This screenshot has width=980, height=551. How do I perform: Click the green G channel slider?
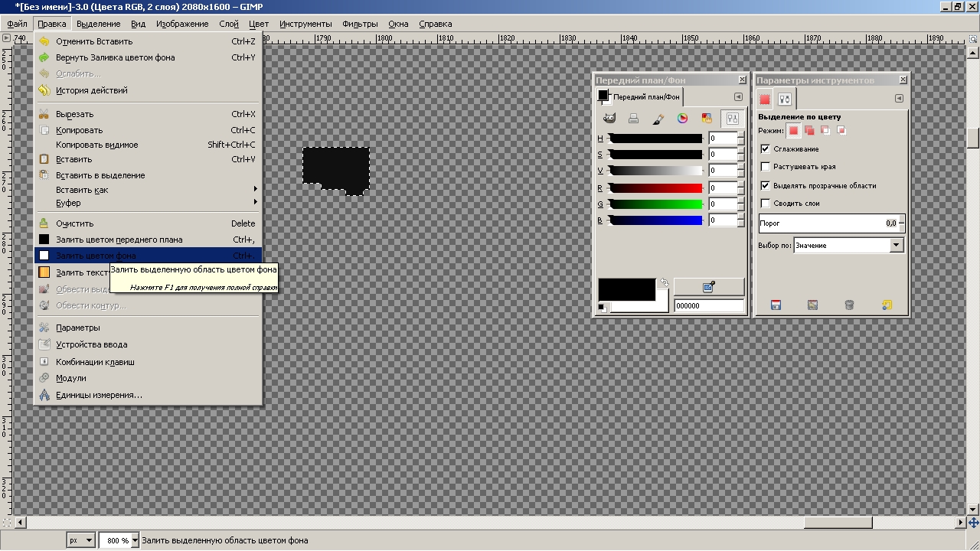tap(655, 204)
